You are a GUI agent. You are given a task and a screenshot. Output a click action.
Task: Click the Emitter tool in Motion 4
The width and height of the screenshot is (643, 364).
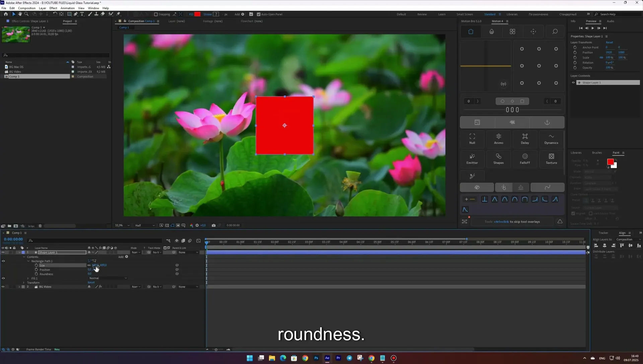click(472, 159)
